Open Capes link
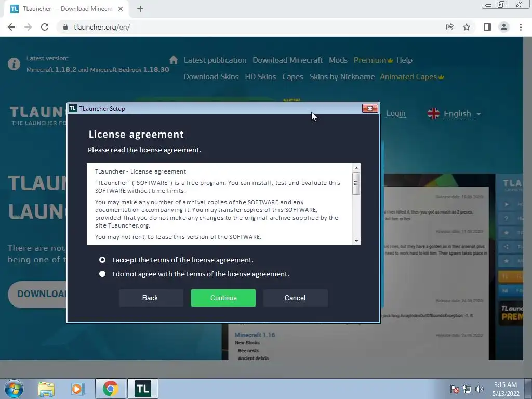This screenshot has width=532, height=399. tap(292, 77)
